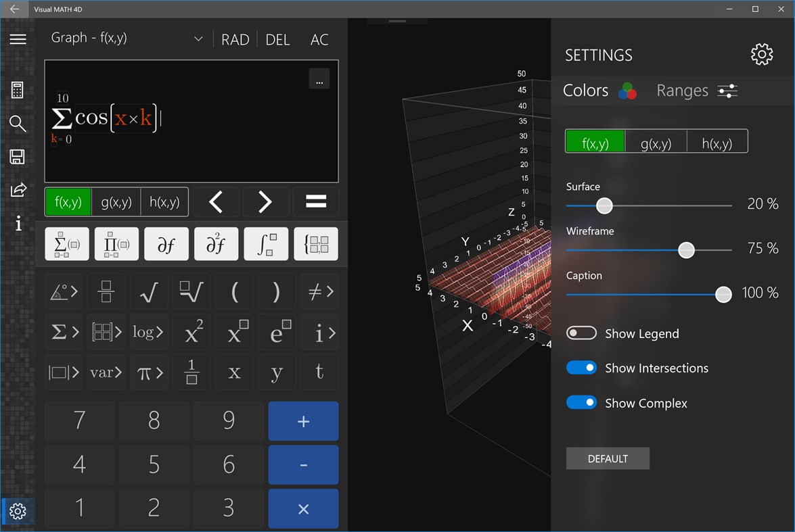Open settings gear at sidebar bottom

[18, 511]
